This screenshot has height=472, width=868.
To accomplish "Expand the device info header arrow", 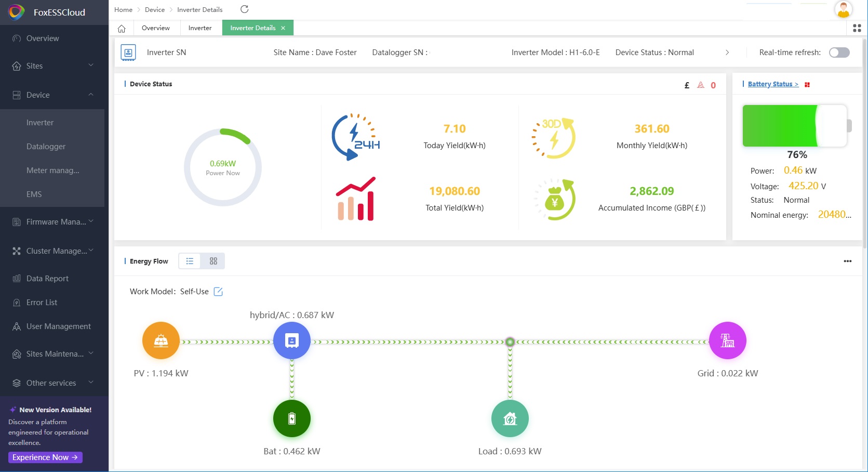I will point(727,53).
